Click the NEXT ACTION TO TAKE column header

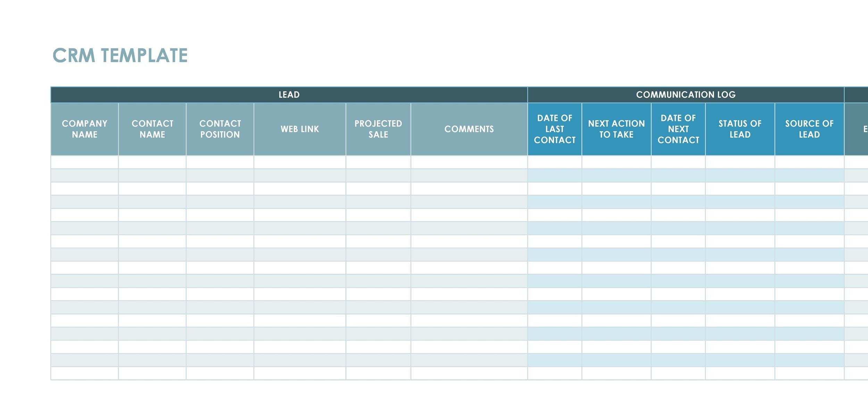point(616,129)
